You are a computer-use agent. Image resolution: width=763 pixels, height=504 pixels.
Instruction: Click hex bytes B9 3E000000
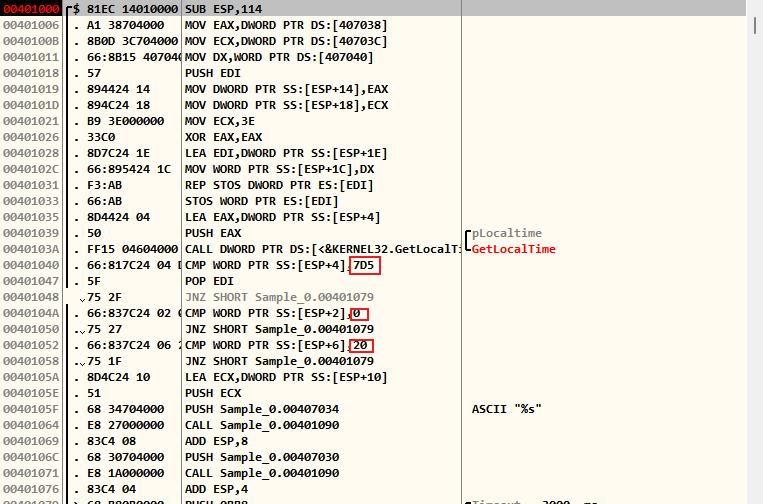click(x=126, y=122)
